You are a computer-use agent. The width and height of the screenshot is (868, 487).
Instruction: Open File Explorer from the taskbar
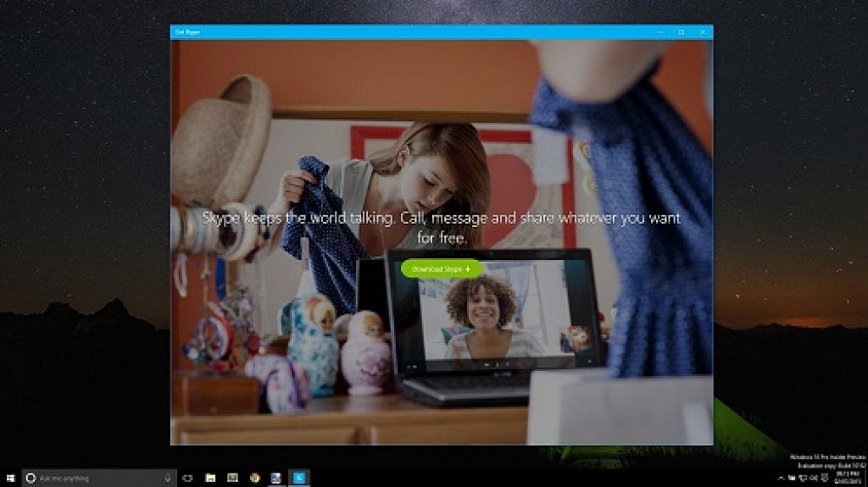pos(210,478)
